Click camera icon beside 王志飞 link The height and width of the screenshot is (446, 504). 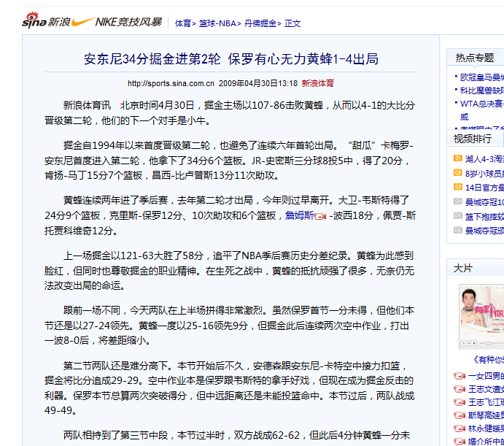click(460, 402)
